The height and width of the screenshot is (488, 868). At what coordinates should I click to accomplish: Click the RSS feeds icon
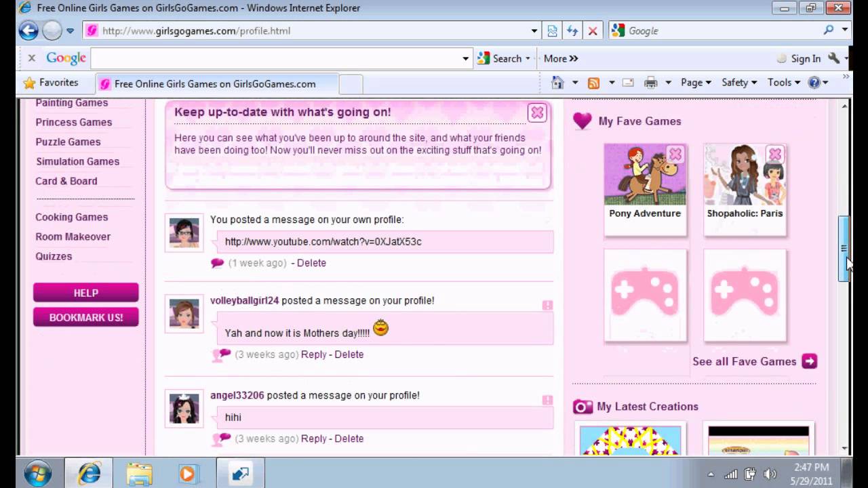[593, 83]
